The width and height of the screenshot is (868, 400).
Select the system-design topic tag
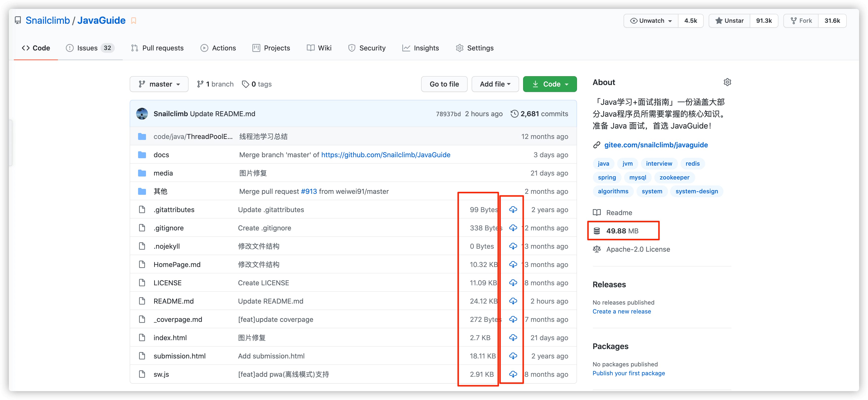[697, 191]
